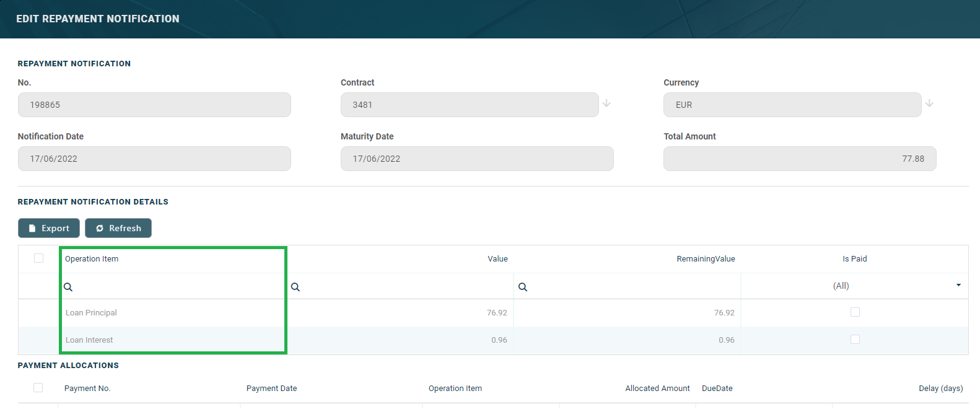Click the Maturity Date field
The image size is (980, 409).
[476, 159]
